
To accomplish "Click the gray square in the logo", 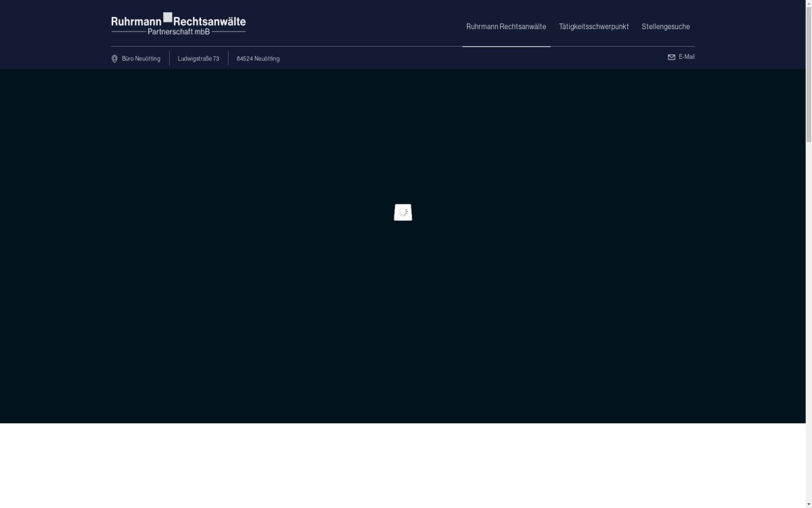I will click(167, 17).
